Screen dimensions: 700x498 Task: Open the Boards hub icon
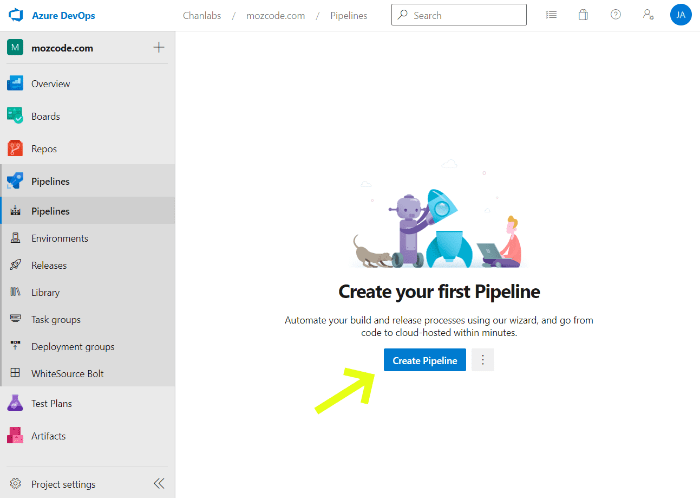point(15,116)
